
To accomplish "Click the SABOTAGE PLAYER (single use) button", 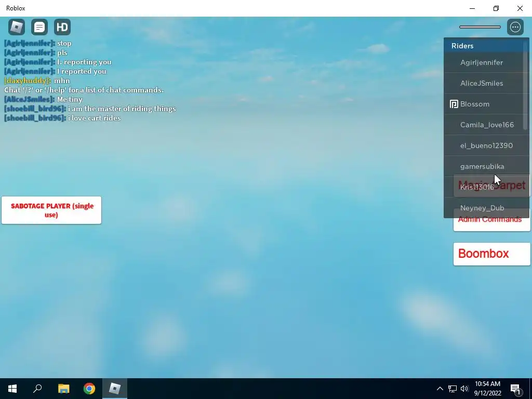I will coord(51,210).
